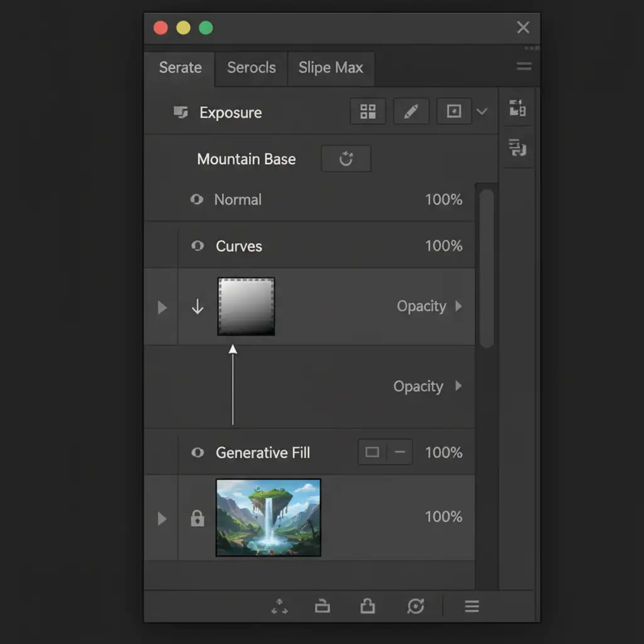Image resolution: width=644 pixels, height=644 pixels.
Task: Open the hamburger menu in bottom toolbar
Action: pyautogui.click(x=472, y=606)
